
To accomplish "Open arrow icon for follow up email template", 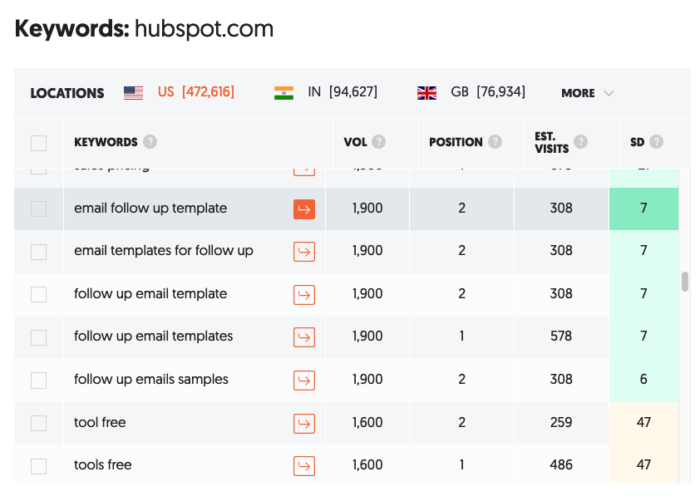I will click(304, 295).
